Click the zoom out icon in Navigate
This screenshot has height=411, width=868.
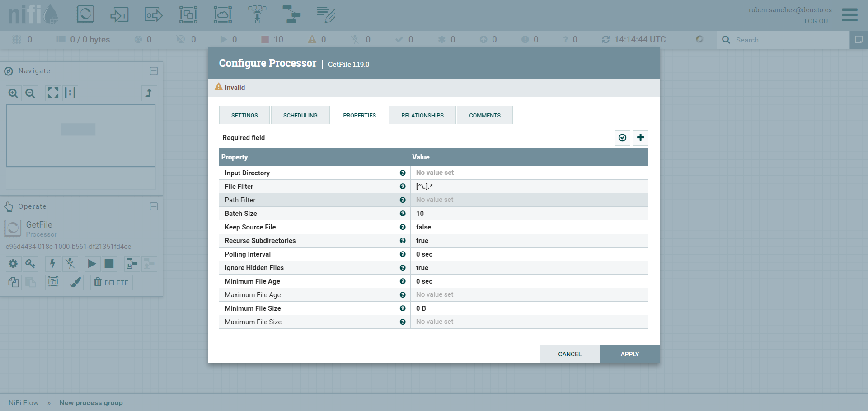point(30,93)
